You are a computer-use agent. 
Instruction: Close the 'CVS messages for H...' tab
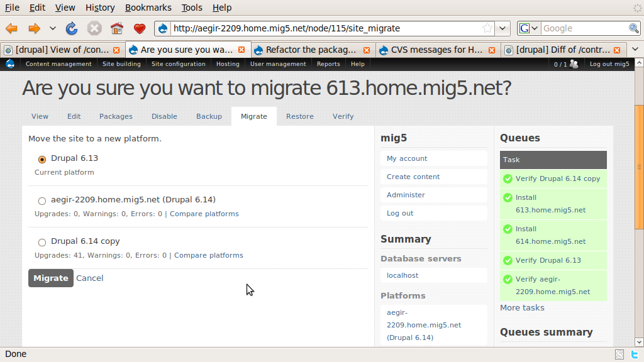click(x=492, y=50)
